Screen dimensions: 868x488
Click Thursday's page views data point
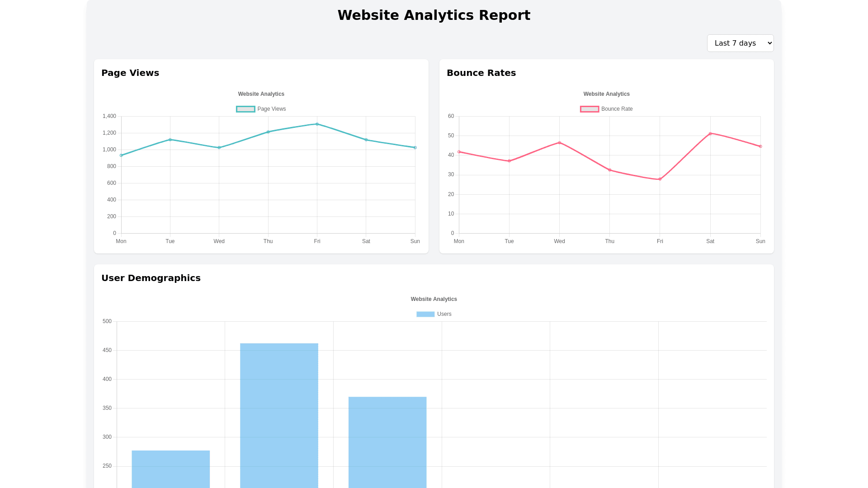coord(268,132)
